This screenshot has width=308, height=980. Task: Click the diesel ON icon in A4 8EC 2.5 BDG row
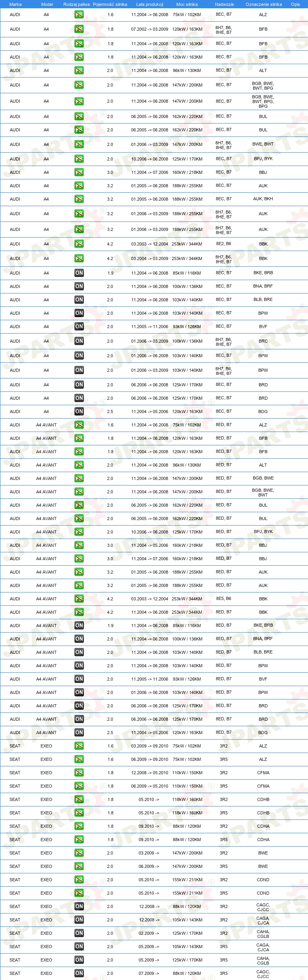(x=79, y=412)
